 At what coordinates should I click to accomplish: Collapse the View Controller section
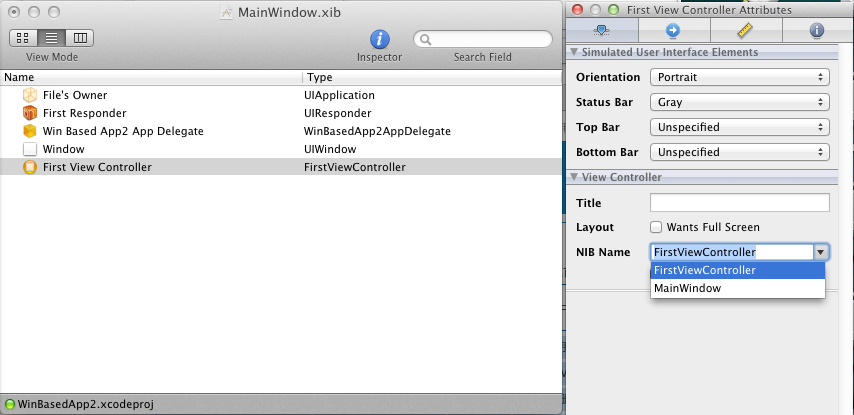click(573, 178)
